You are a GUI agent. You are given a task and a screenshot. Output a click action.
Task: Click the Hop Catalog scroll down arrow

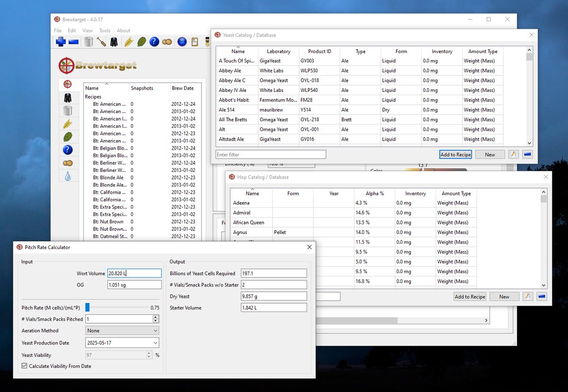click(543, 285)
